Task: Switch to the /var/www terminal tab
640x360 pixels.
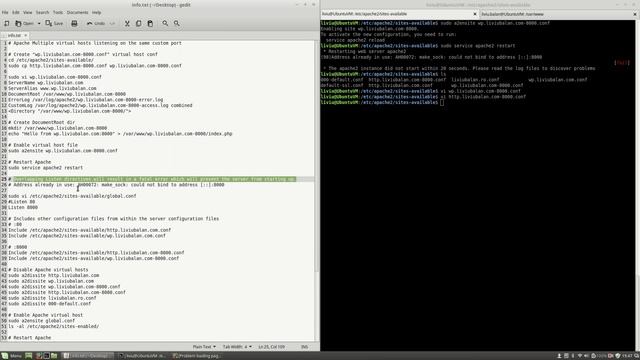Action: tap(555, 14)
